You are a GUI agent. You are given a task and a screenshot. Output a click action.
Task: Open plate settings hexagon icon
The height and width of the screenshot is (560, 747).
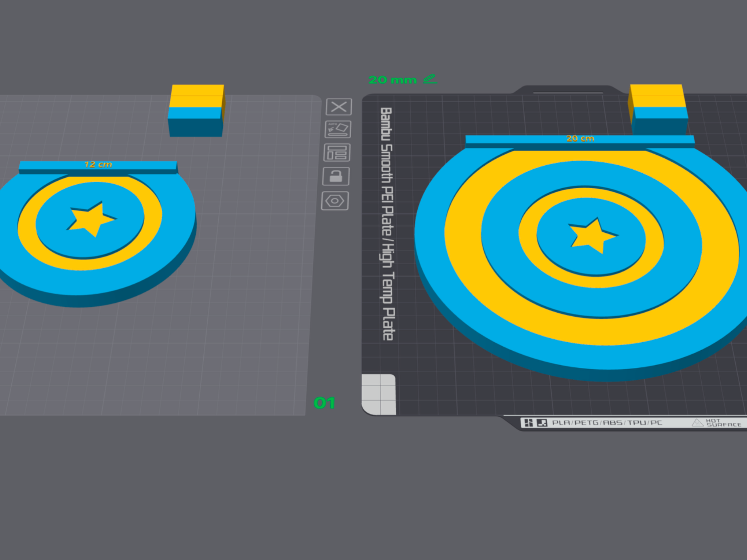point(335,201)
